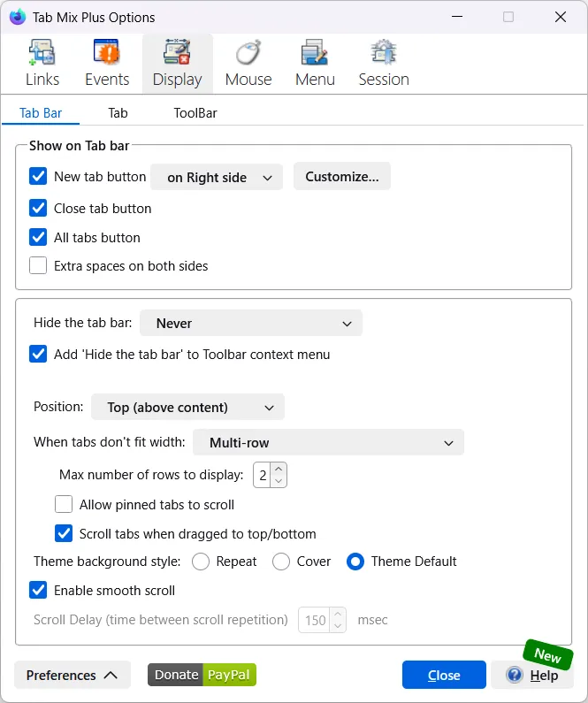Uncheck the New tab button checkbox
Screen dimensions: 588x703
(38, 177)
